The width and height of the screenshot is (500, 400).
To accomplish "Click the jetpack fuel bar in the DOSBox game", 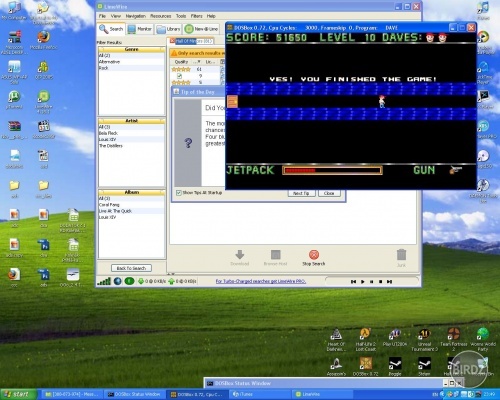I will (332, 171).
